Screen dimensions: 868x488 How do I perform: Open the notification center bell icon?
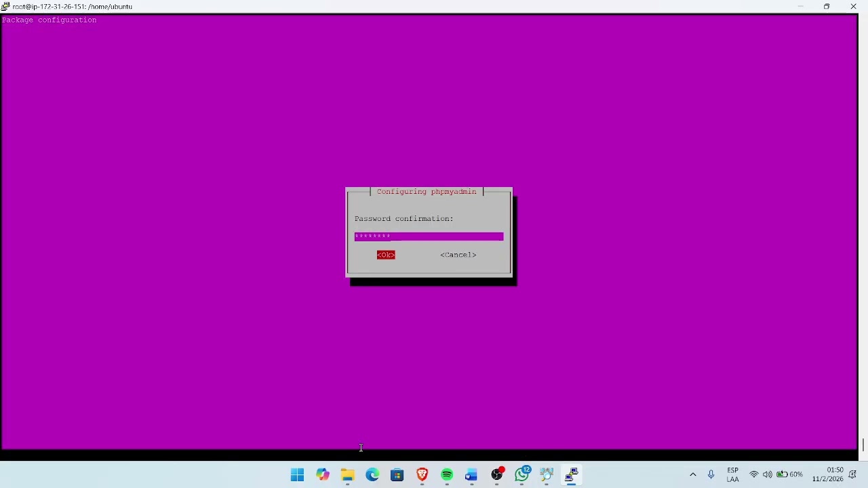coord(853,475)
